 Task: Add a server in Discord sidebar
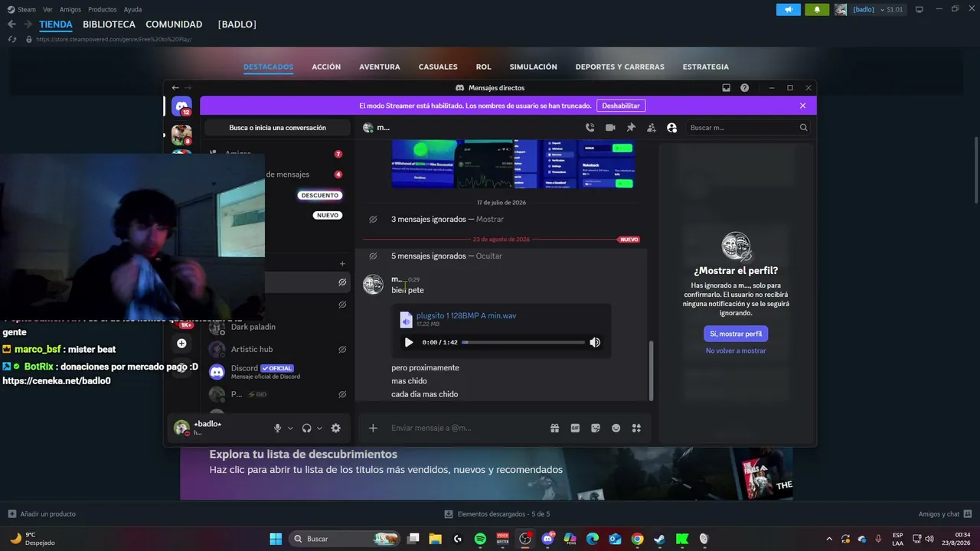181,344
